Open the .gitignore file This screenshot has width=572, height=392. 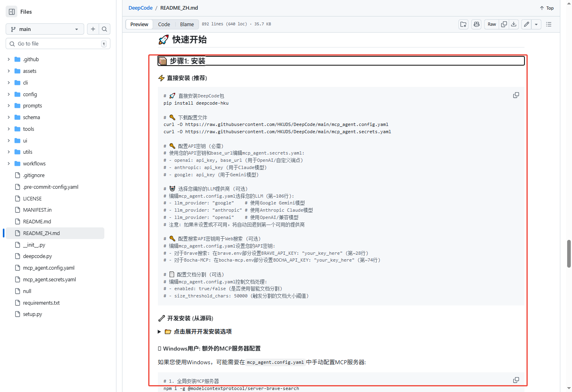pos(34,175)
